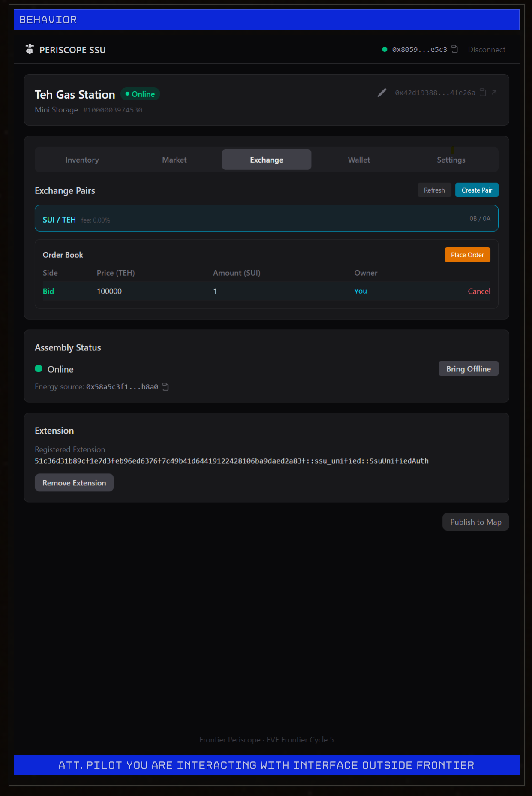Click the item number #1000003974530
This screenshot has height=796, width=532.
click(113, 110)
